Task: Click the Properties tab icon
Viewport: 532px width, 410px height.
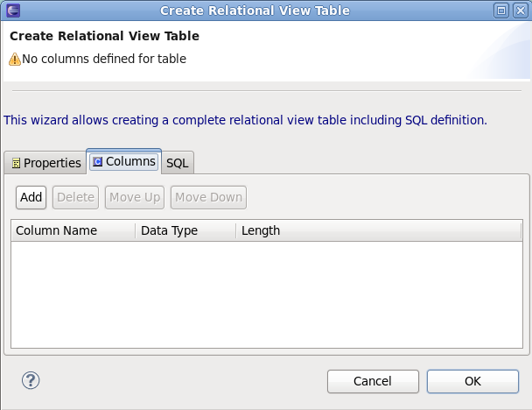Action: 16,163
